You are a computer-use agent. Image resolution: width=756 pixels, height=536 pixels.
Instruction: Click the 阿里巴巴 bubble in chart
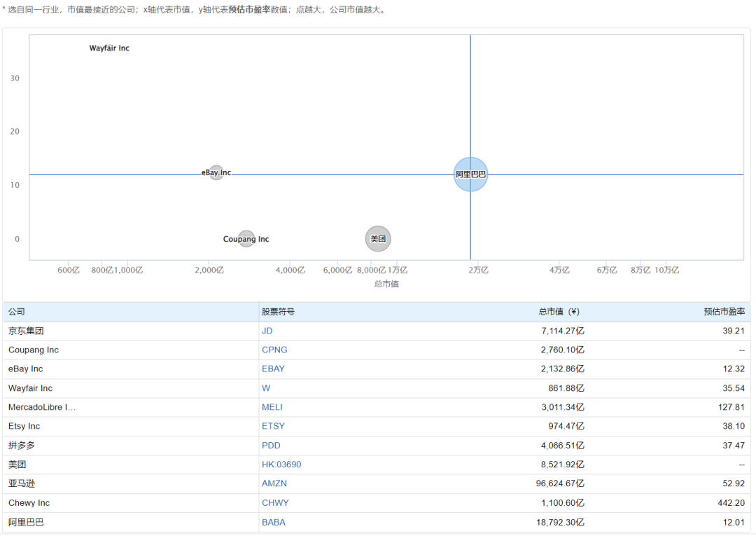[x=470, y=174]
